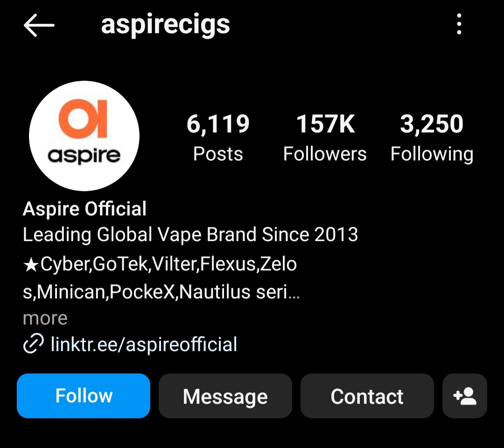The image size is (504, 448).
Task: Open the three-dot options menu
Action: pos(459,24)
